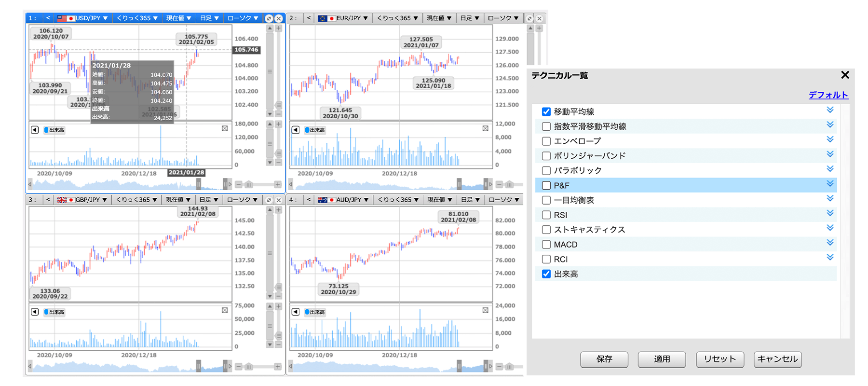Click the back arrow in GBP/JPY header
This screenshot has width=868, height=386.
tap(48, 200)
